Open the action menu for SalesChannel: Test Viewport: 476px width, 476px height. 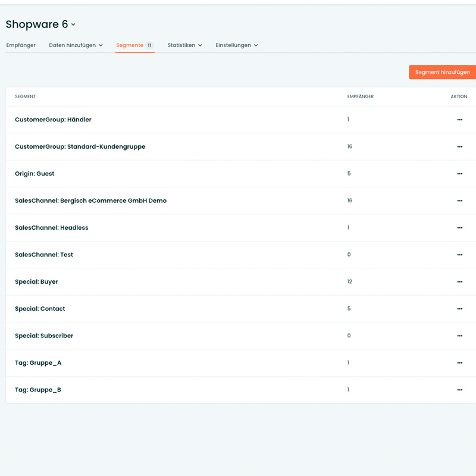(459, 255)
